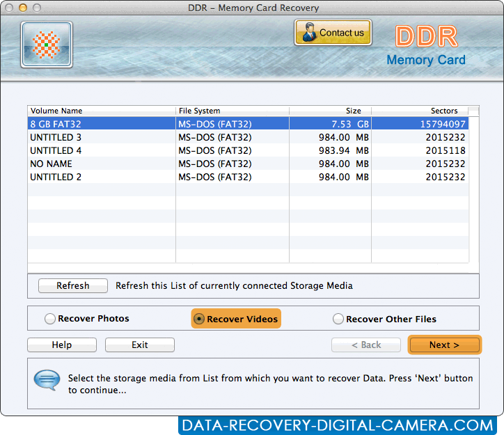The image size is (504, 435).
Task: Click the NO NAME row's file system cell
Action: click(233, 164)
